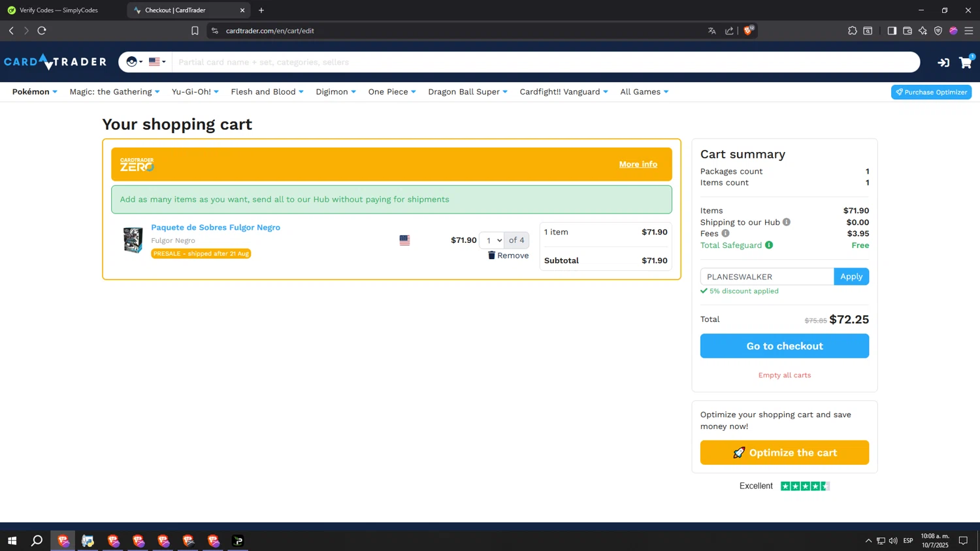
Task: Show hidden system tray icons
Action: click(x=868, y=541)
